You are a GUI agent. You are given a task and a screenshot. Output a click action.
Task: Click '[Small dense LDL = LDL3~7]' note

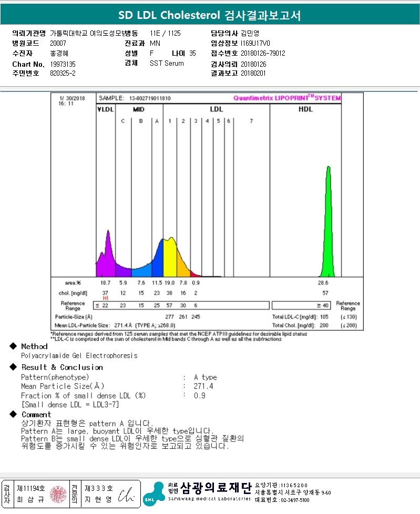coord(70,405)
